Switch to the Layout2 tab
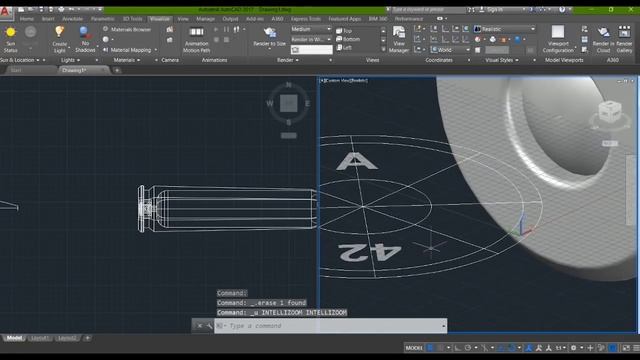 point(67,338)
